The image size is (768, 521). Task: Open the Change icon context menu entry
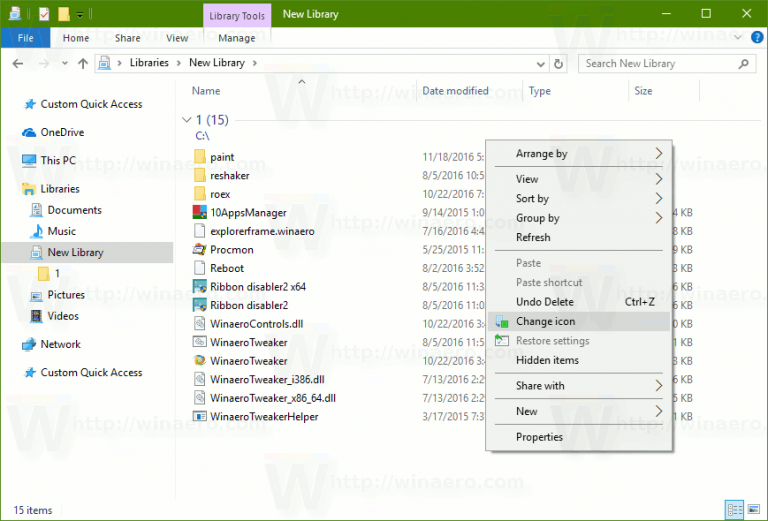[578, 321]
